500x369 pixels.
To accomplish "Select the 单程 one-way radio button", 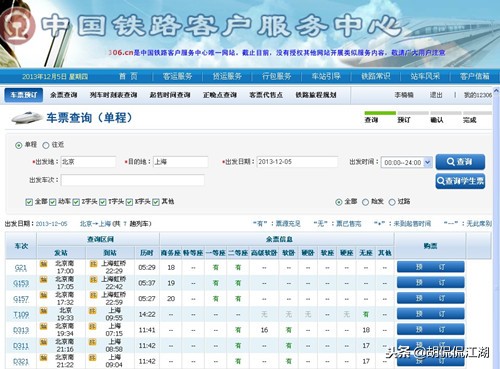I will pos(19,145).
